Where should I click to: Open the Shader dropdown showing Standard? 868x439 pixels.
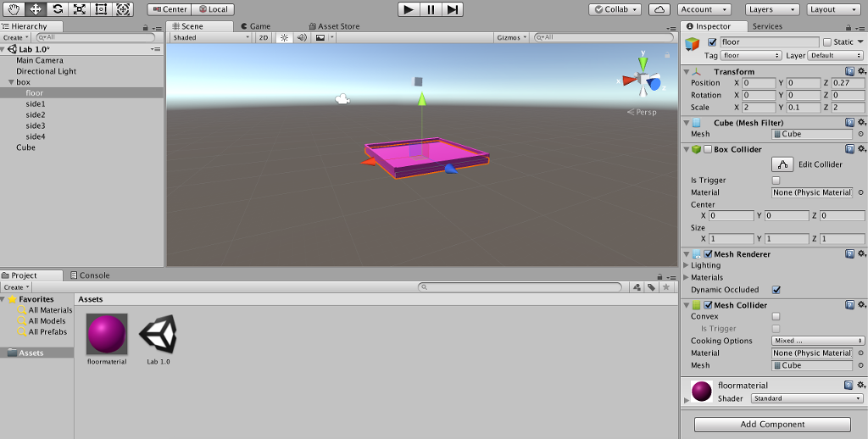coord(807,398)
